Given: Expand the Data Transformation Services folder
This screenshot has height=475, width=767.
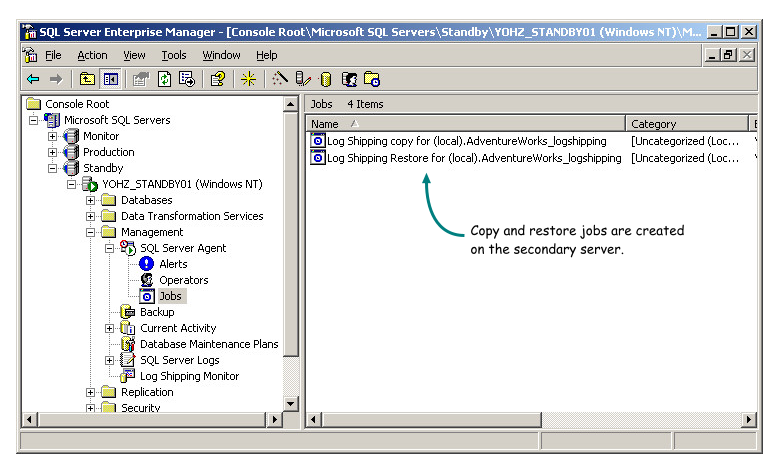Looking at the screenshot, I should [90, 216].
